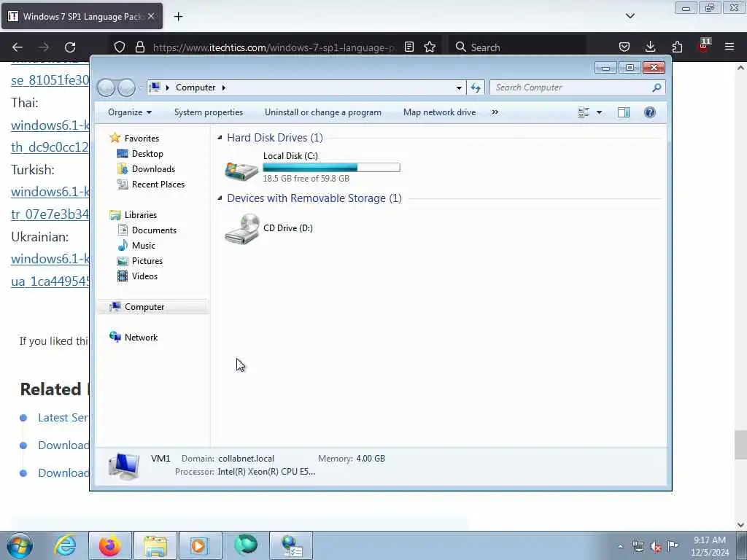This screenshot has height=560, width=747.
Task: Click System properties toolbar button
Action: 208,112
